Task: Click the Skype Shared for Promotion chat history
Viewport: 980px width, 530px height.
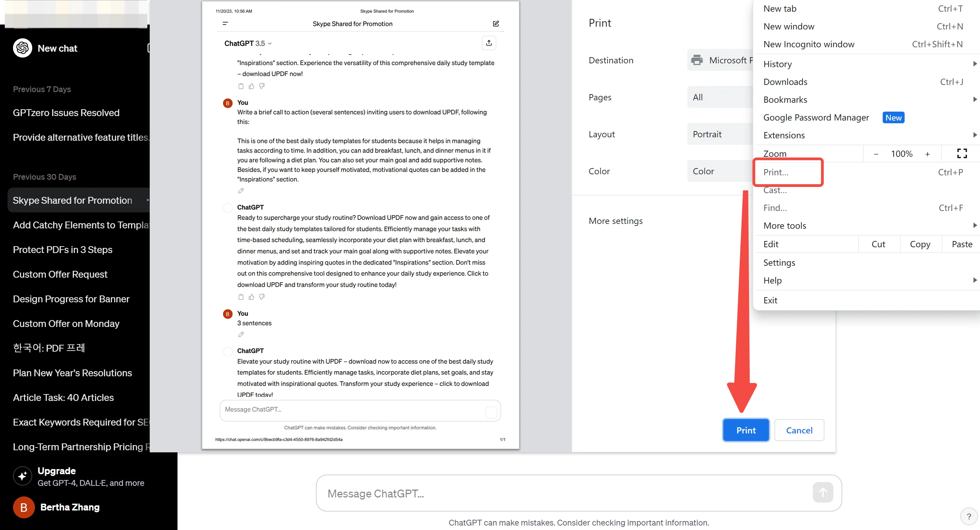Action: coord(71,200)
